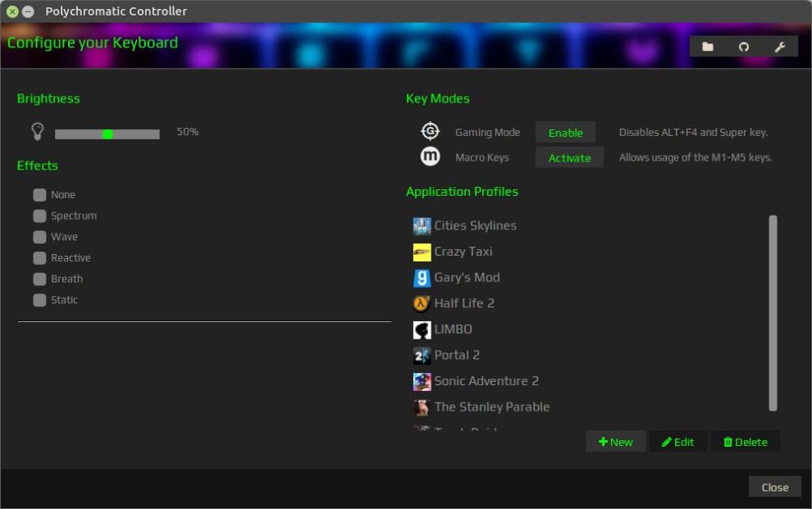Open preferences via the wrench icon
The image size is (812, 509).
click(x=780, y=47)
